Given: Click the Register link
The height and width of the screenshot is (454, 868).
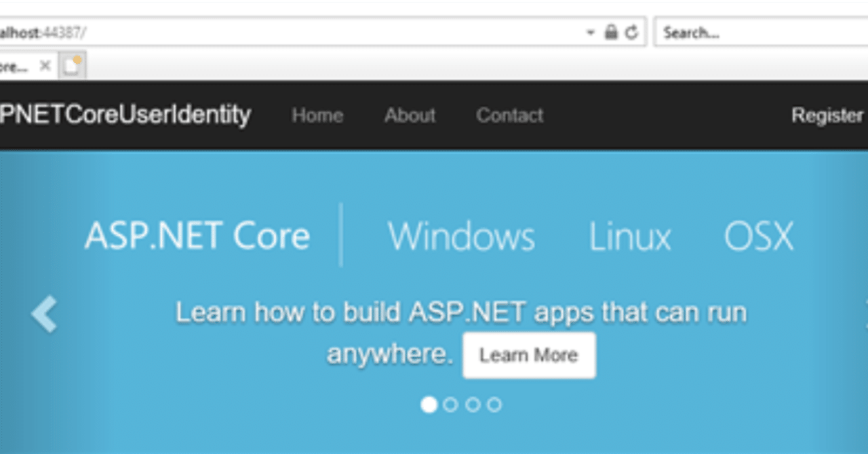Looking at the screenshot, I should [x=827, y=115].
